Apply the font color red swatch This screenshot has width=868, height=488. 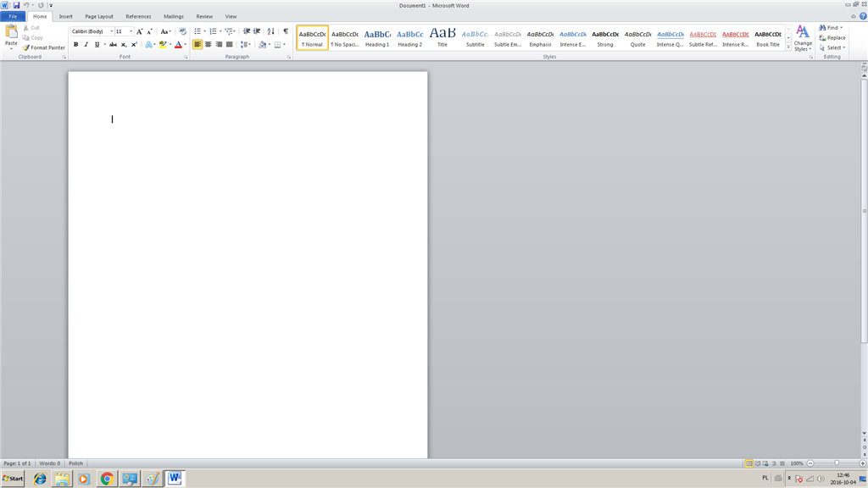(178, 44)
